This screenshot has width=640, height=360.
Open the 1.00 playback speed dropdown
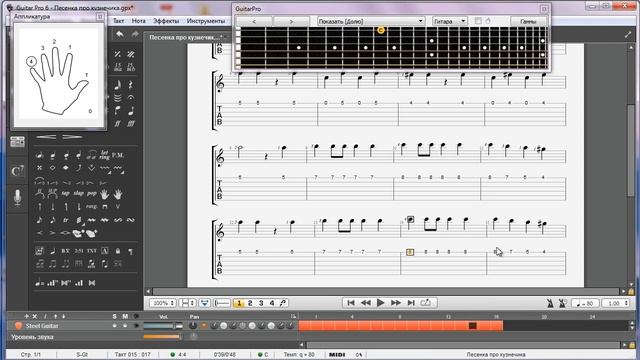pyautogui.click(x=616, y=303)
